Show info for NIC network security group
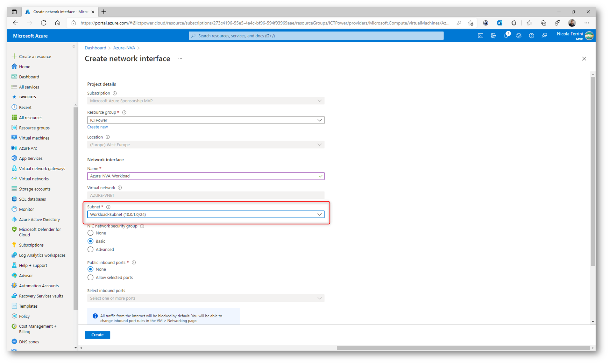Image resolution: width=609 pixels, height=364 pixels. pyautogui.click(x=142, y=226)
